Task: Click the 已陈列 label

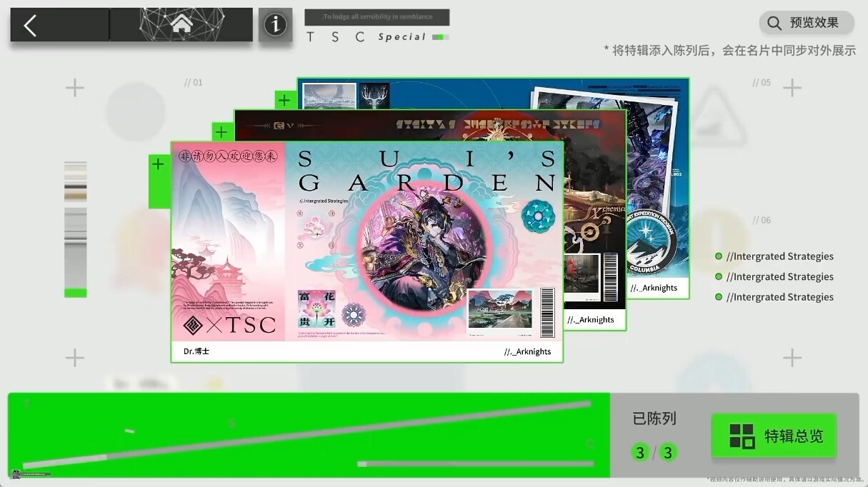Action: coord(654,418)
